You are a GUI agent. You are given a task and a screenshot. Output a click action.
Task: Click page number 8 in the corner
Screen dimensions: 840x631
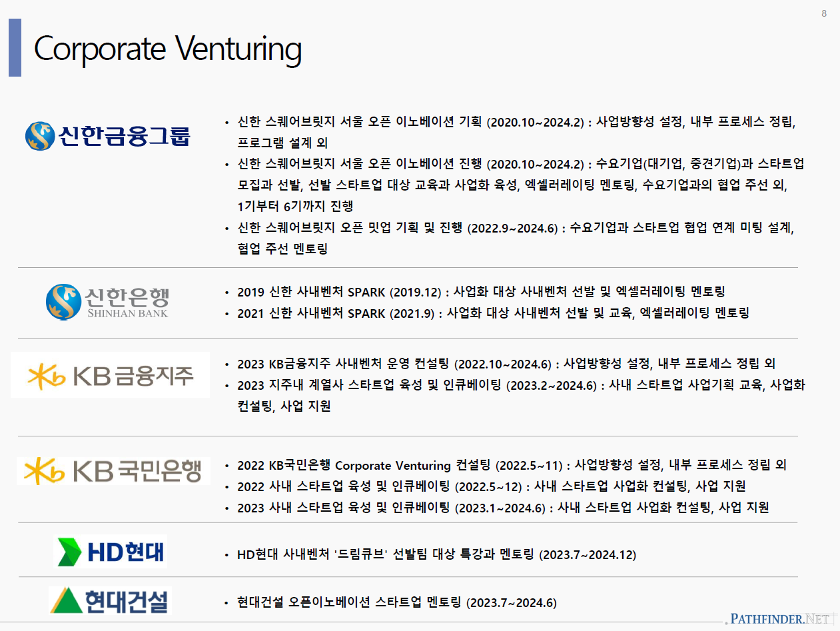[824, 13]
